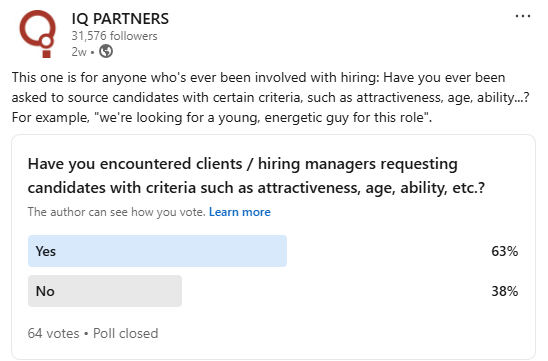Select the No poll result bar
The height and width of the screenshot is (361, 548).
tap(105, 291)
